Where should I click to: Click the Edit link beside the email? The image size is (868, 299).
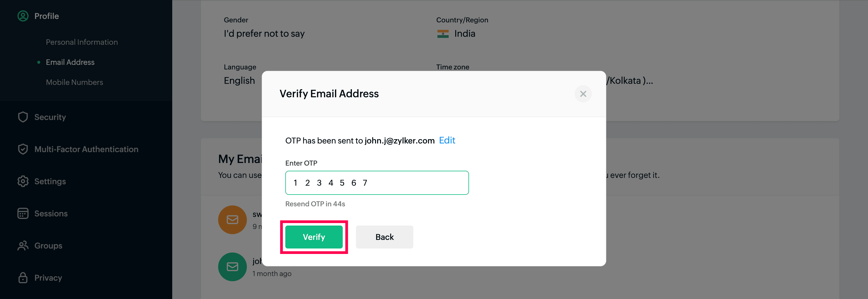pos(447,140)
